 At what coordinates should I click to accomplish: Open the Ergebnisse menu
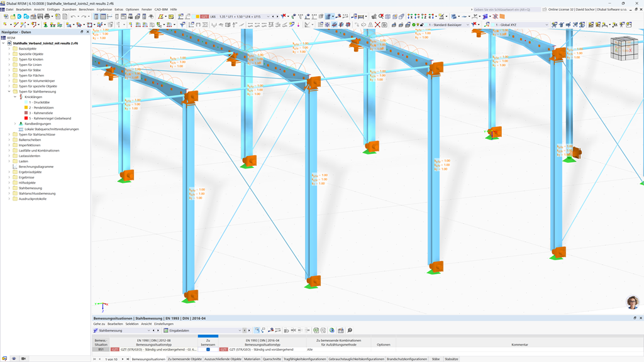104,9
